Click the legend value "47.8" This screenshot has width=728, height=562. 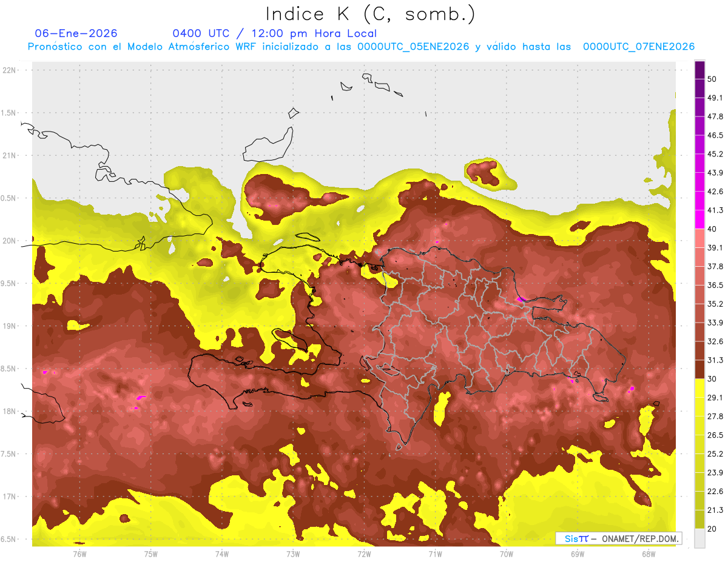715,116
